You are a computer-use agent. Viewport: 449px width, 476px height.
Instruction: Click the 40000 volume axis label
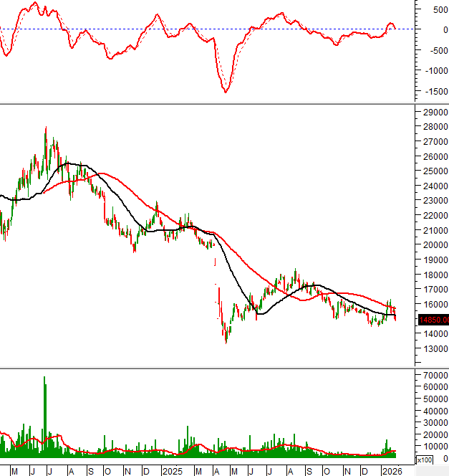434,411
